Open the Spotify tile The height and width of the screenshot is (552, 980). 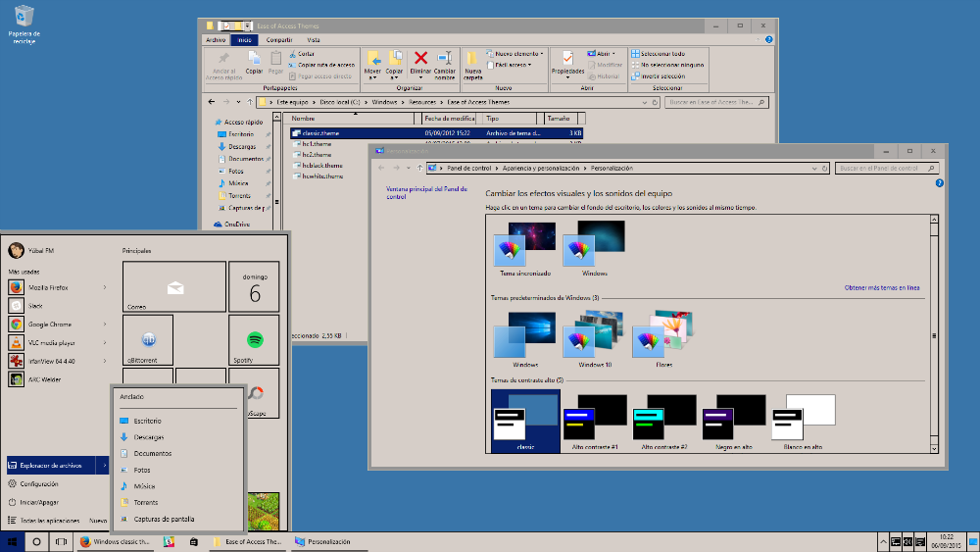pyautogui.click(x=254, y=340)
